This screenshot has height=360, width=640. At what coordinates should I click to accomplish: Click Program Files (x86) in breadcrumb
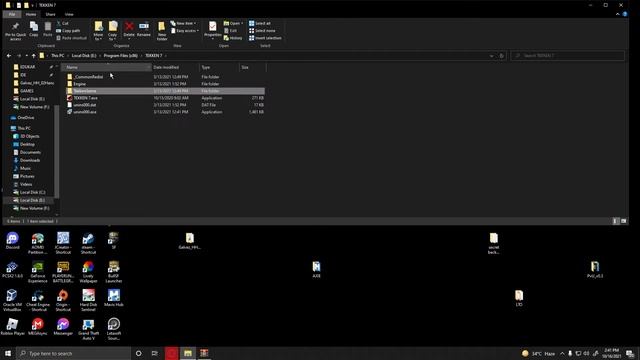tap(120, 56)
